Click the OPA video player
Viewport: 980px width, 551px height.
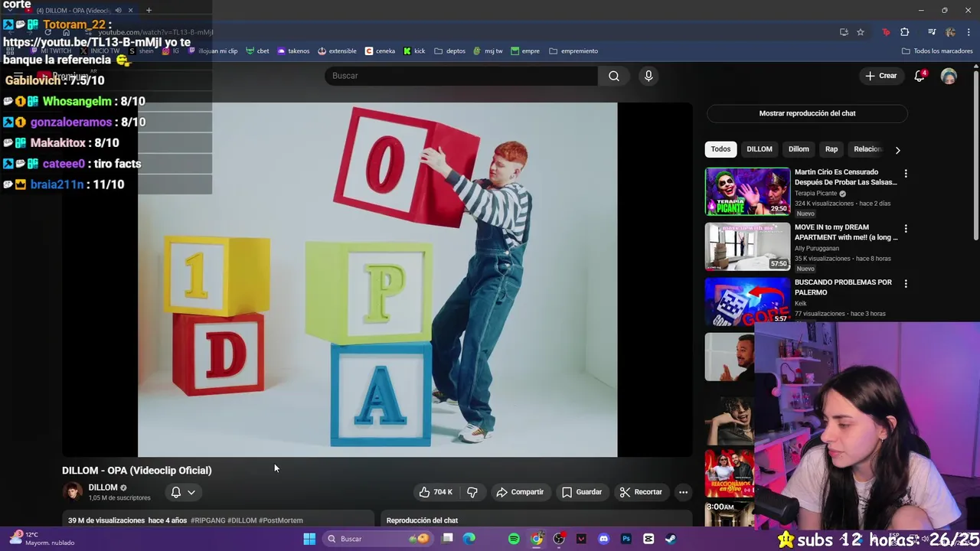point(377,279)
